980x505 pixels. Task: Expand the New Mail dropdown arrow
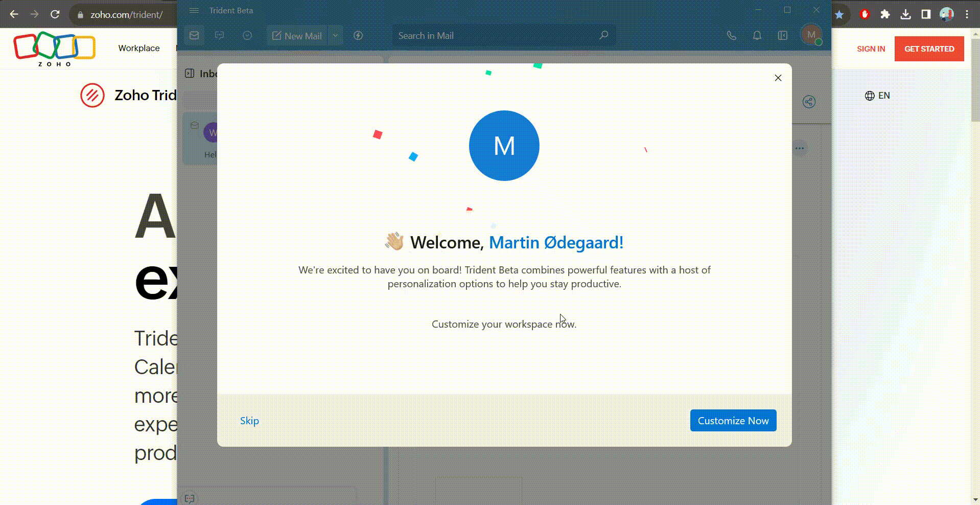point(335,36)
